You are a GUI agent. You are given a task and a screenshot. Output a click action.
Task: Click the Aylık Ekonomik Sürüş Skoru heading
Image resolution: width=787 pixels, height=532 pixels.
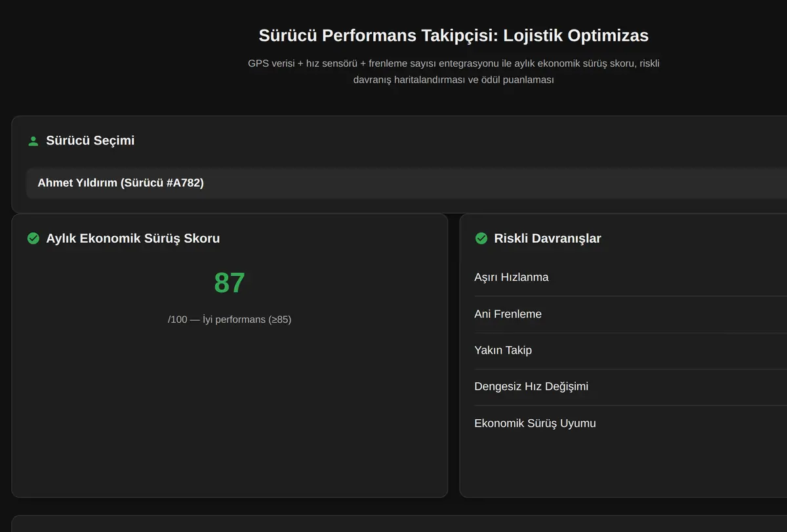pyautogui.click(x=133, y=238)
